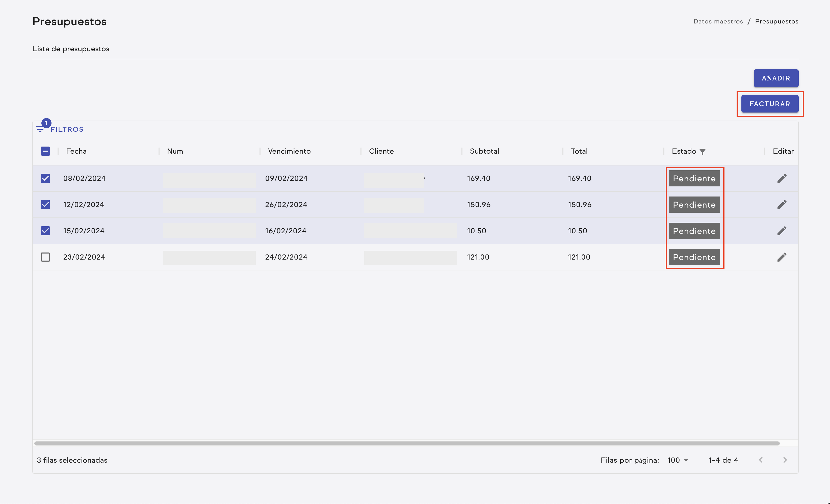Edit the 08/02/2024 budget with pencil icon
830x504 pixels.
click(782, 178)
